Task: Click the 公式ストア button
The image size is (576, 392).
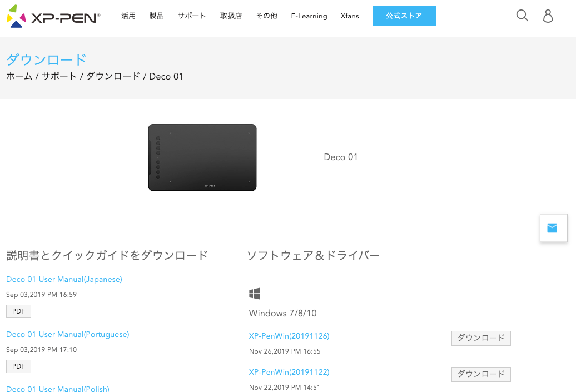Action: 404,16
